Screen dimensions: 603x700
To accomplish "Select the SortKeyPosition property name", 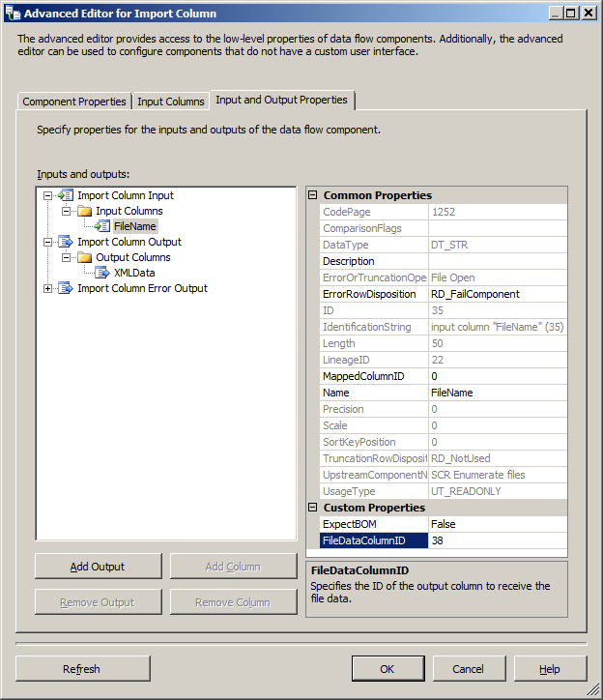I will point(374,442).
